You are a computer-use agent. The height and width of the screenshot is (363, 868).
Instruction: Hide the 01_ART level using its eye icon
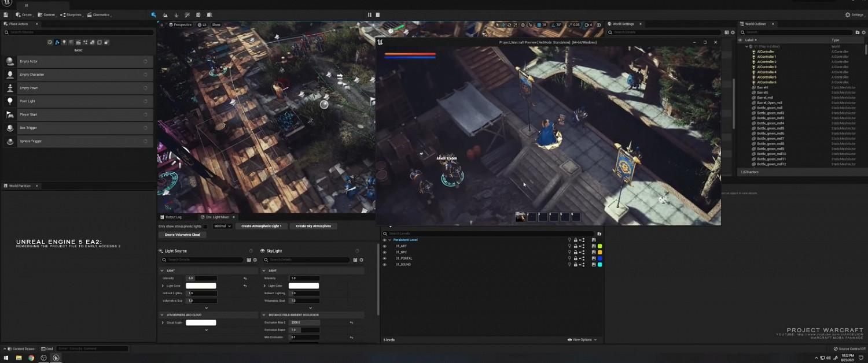click(385, 246)
